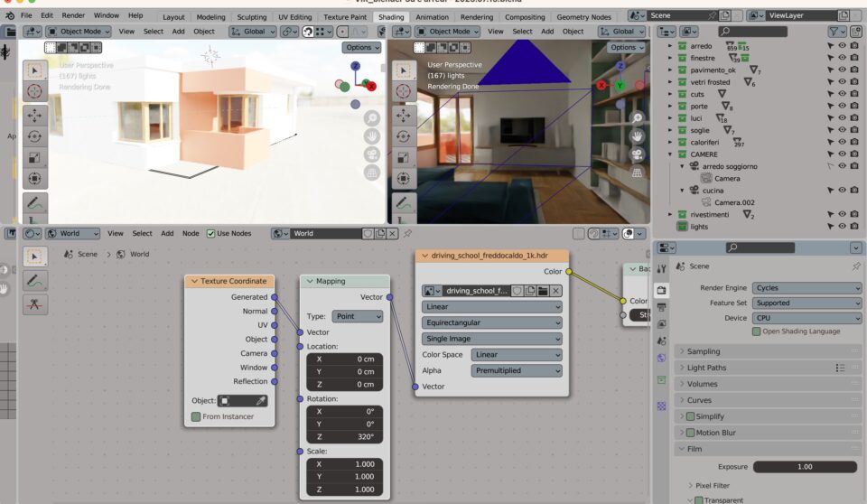Click the Links tool in node editor
Viewport: 867px width, 504px height.
pyautogui.click(x=35, y=304)
